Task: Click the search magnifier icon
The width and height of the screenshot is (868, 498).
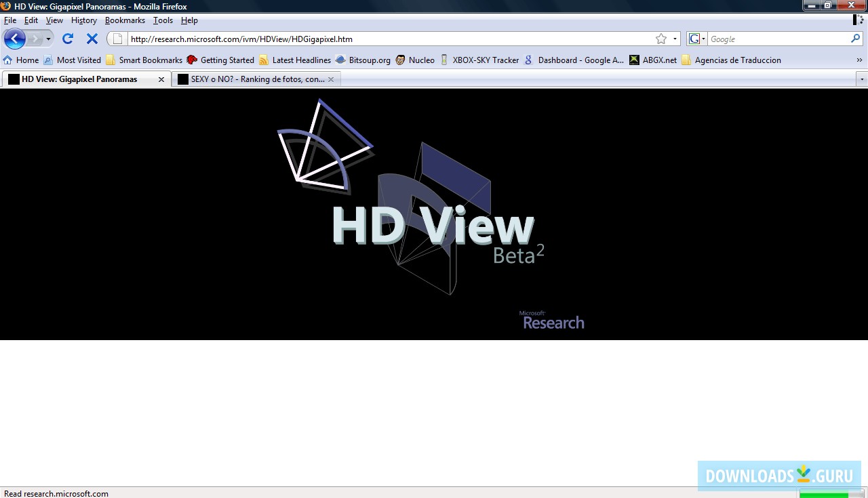Action: 855,39
